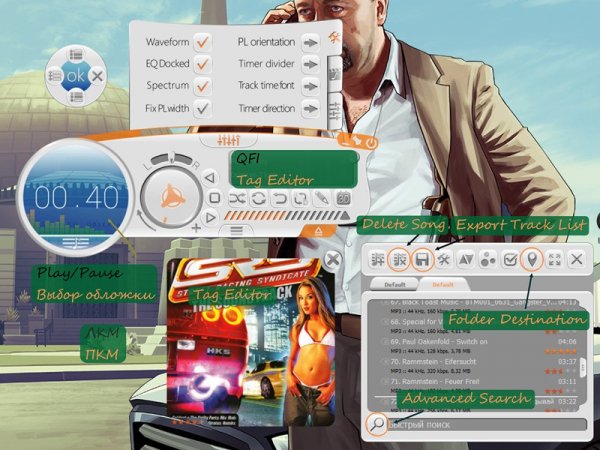Seek on the striped progress bar
The width and height of the screenshot is (600, 450).
[286, 216]
